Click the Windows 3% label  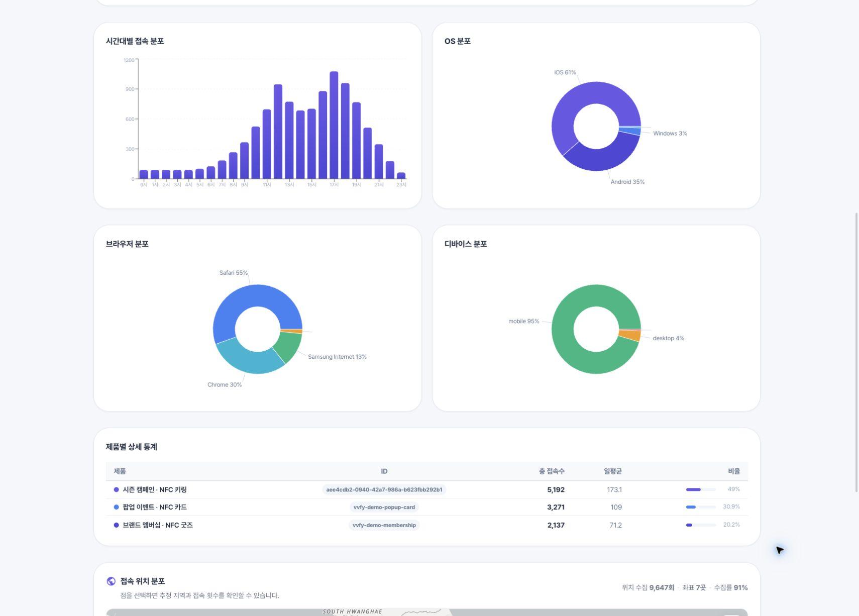(670, 133)
